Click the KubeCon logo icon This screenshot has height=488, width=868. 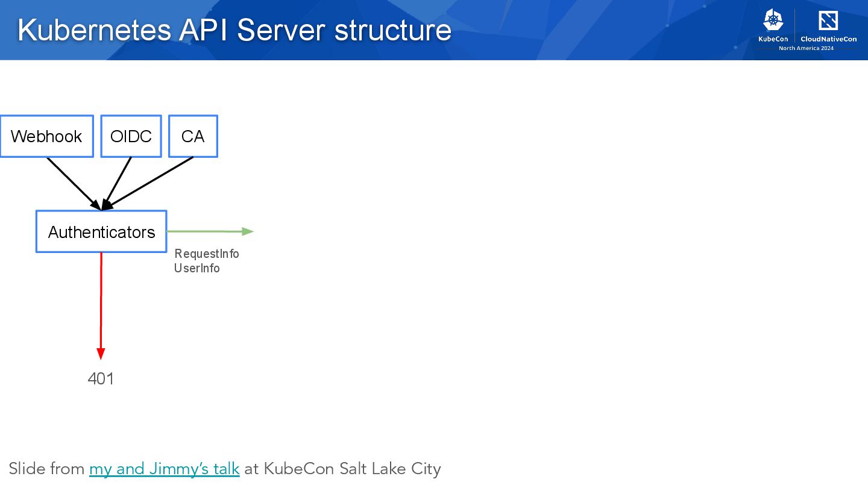(x=773, y=20)
